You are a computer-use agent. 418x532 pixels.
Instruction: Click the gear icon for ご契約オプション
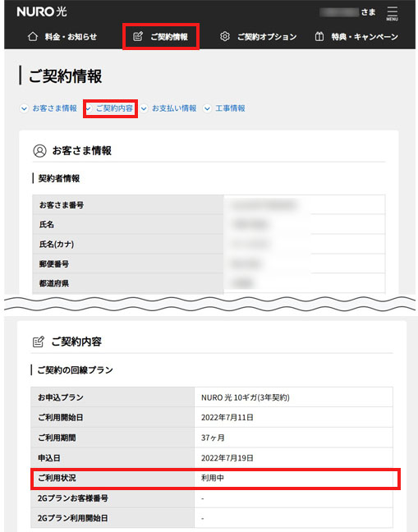coord(225,36)
